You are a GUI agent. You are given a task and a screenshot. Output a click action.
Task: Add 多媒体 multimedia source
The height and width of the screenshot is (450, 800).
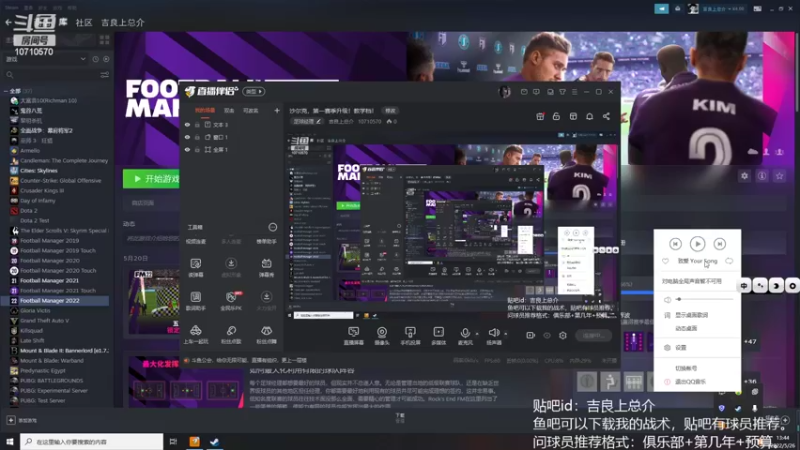point(438,336)
